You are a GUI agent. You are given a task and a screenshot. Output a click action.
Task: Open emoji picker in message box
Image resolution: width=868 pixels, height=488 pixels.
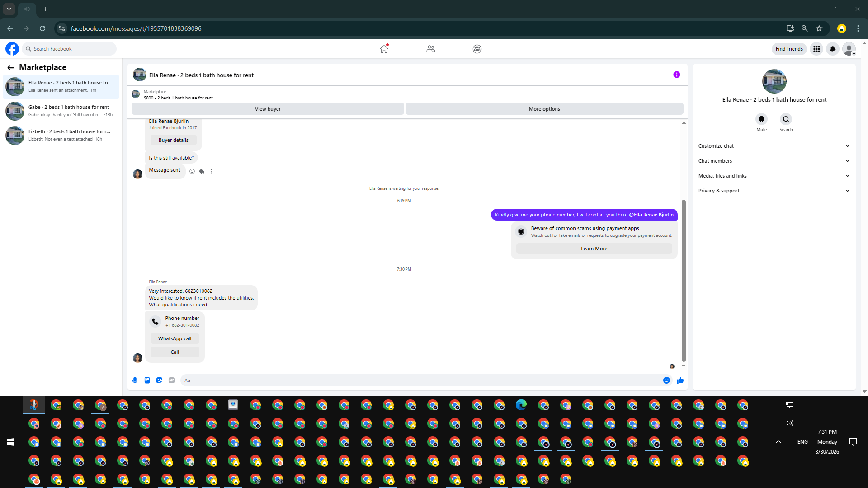coord(666,380)
